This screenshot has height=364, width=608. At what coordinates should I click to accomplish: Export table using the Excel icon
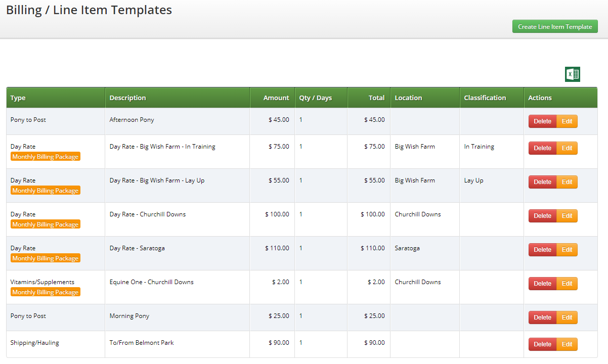pos(573,74)
